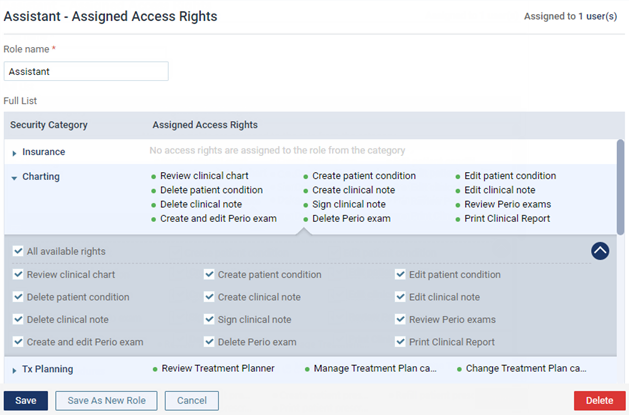The image size is (629, 415).
Task: Uncheck Print Clinical Report checkbox
Action: click(x=400, y=342)
